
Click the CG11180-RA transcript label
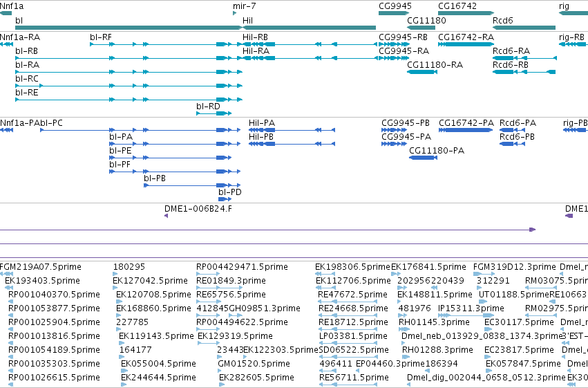coord(435,65)
